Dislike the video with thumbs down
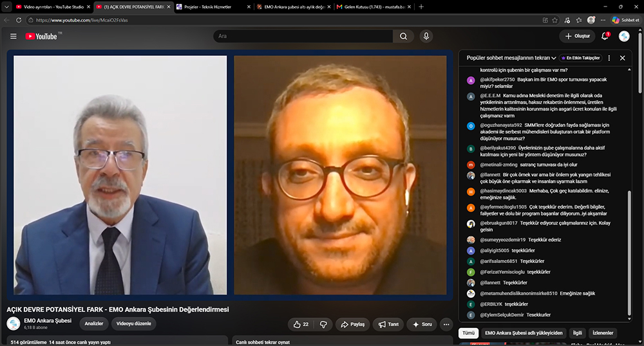 (x=324, y=324)
